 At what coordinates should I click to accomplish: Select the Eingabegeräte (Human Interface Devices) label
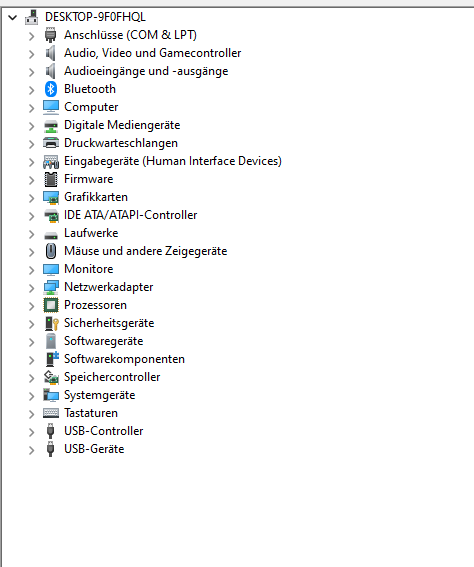tap(173, 161)
